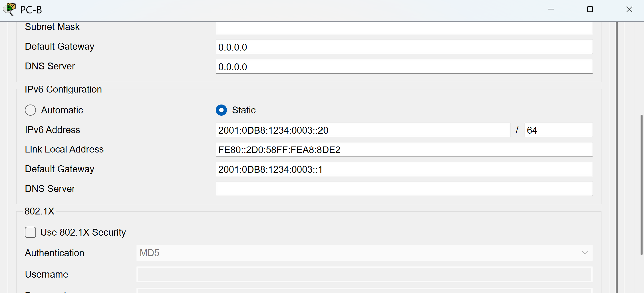Maximize the PC-B window
The width and height of the screenshot is (644, 293).
point(590,9)
